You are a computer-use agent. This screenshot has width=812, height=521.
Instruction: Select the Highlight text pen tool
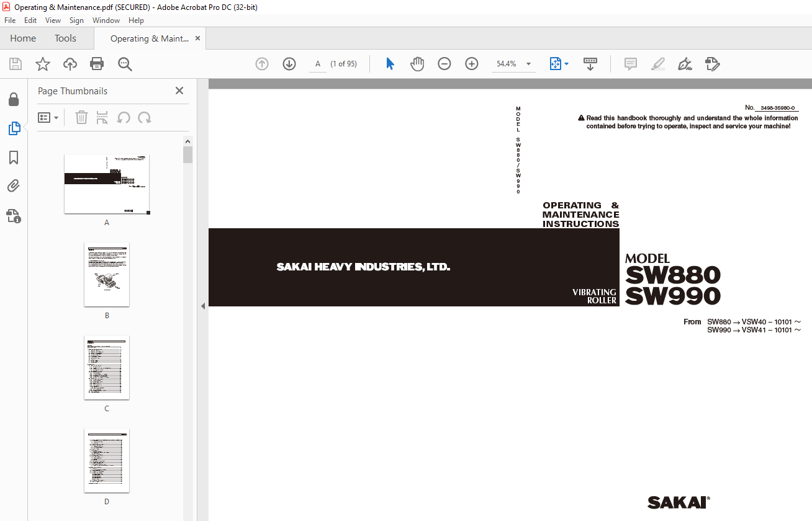tap(658, 64)
